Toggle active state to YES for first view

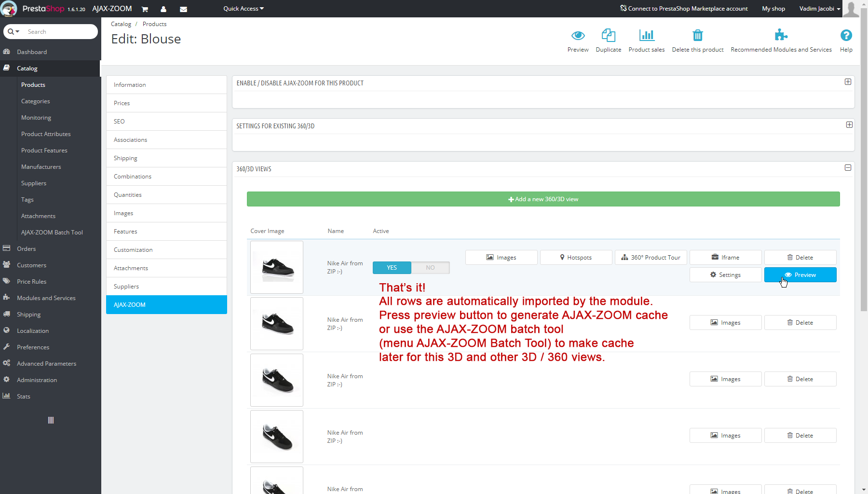(x=392, y=268)
